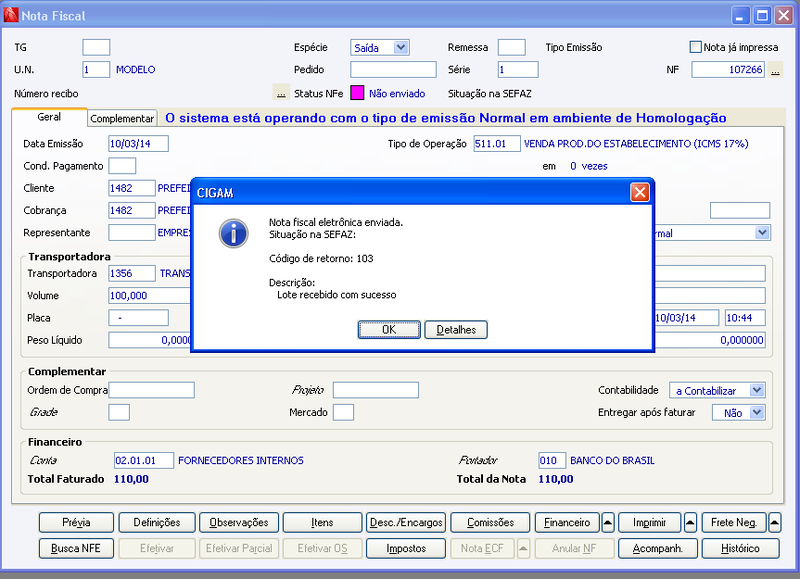Open the Impostos button
The width and height of the screenshot is (800, 579).
pyautogui.click(x=406, y=548)
